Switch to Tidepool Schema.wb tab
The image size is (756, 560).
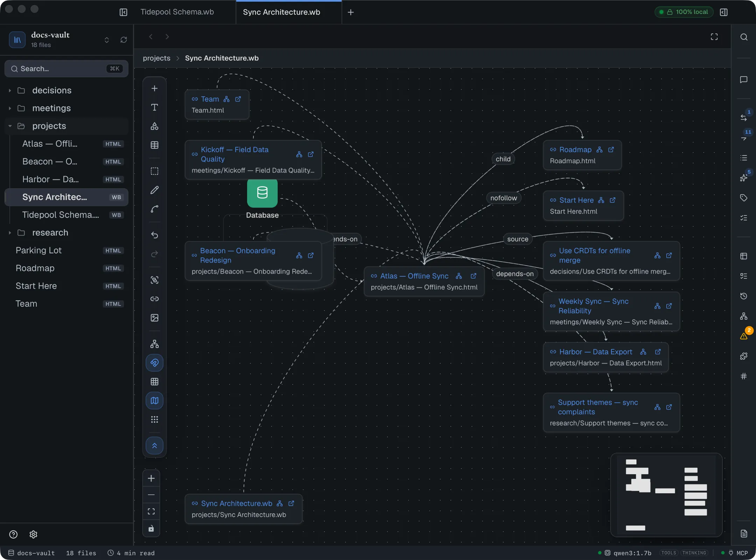(177, 12)
